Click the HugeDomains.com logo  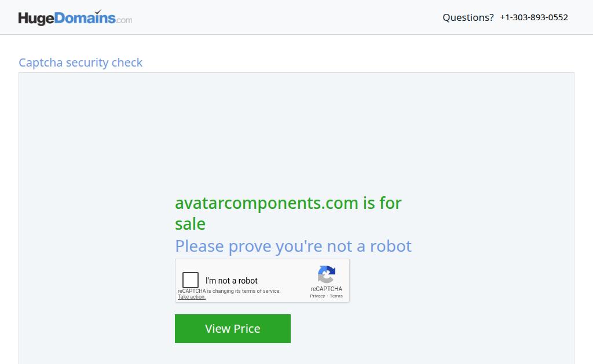click(x=75, y=18)
